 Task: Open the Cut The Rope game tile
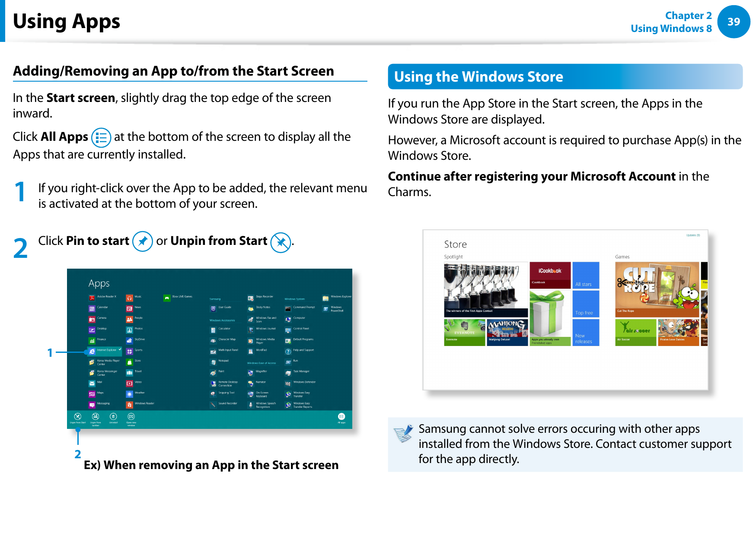657,289
